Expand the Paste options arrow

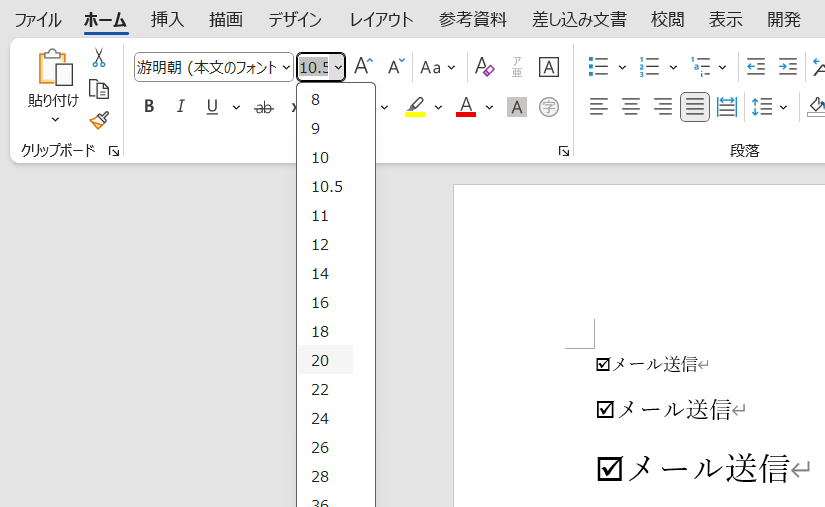(55, 120)
